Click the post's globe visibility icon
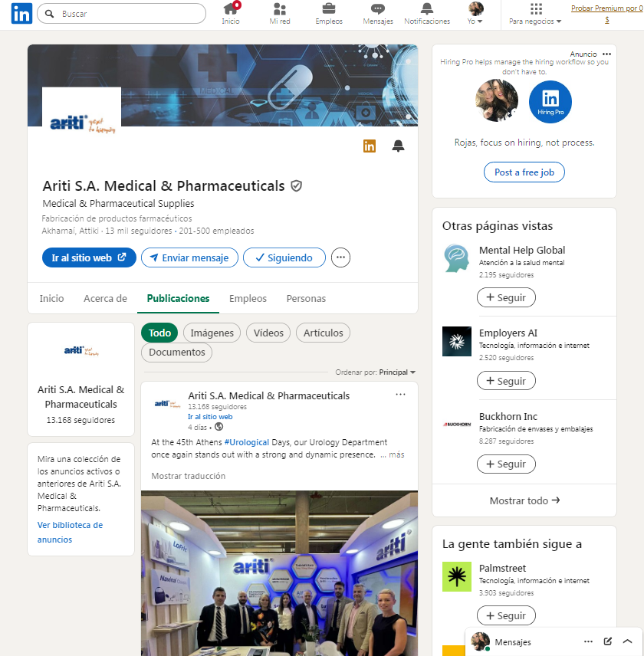 [x=219, y=427]
